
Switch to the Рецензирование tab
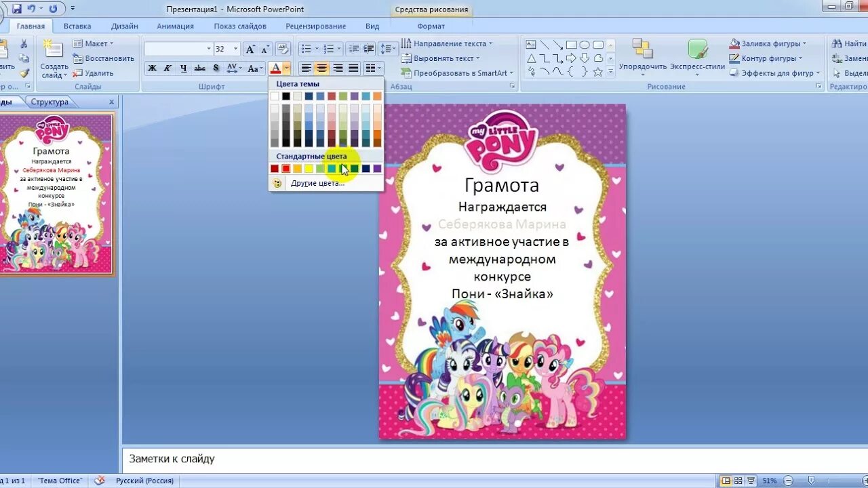coord(316,26)
